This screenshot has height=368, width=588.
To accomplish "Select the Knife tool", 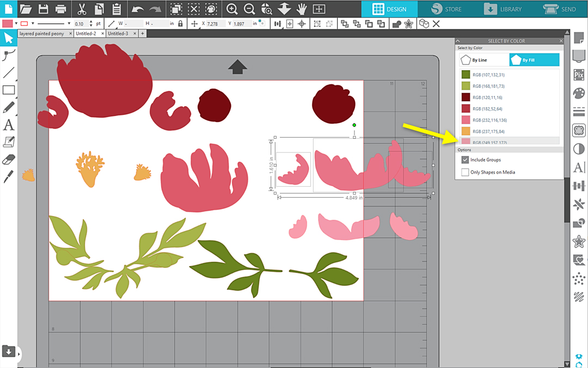I will (9, 177).
